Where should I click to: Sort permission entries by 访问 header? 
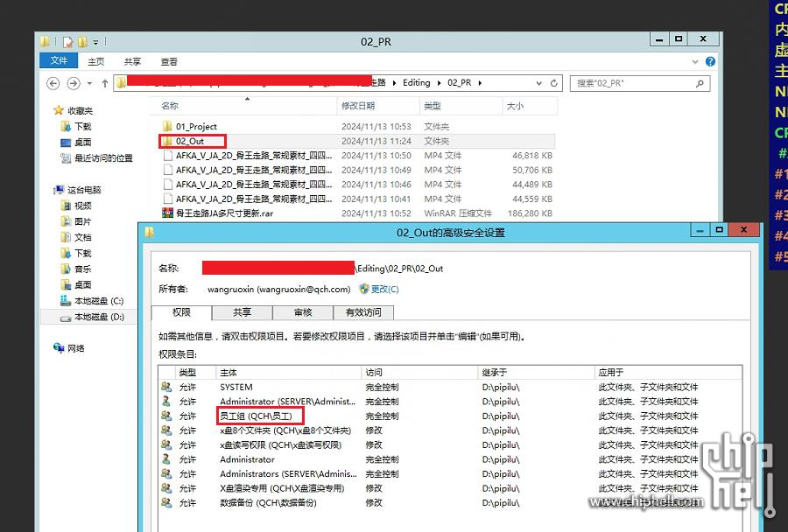click(419, 372)
